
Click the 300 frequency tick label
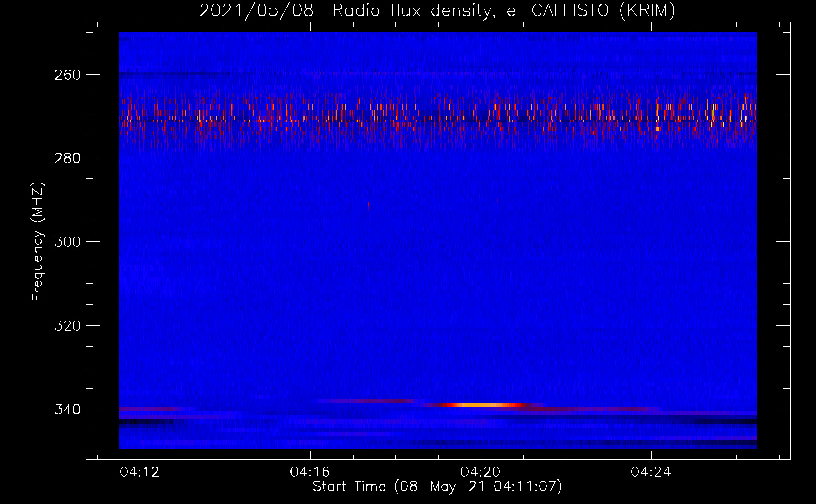[68, 242]
